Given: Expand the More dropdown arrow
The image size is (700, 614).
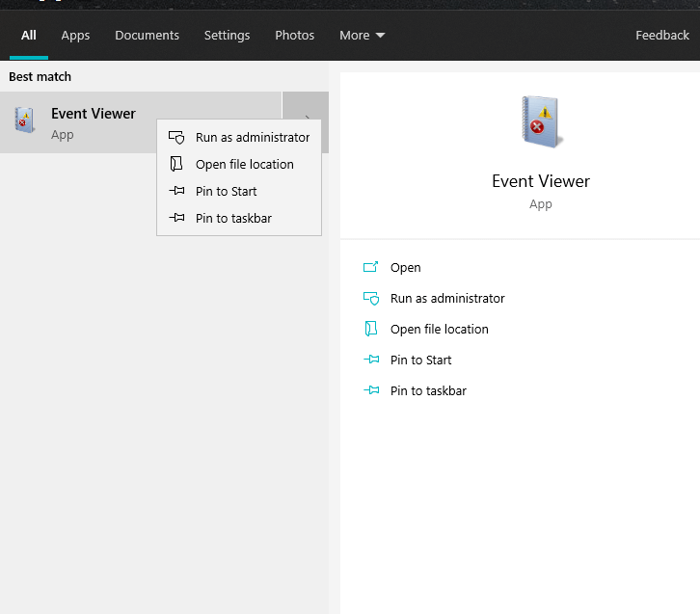Looking at the screenshot, I should pyautogui.click(x=380, y=36).
